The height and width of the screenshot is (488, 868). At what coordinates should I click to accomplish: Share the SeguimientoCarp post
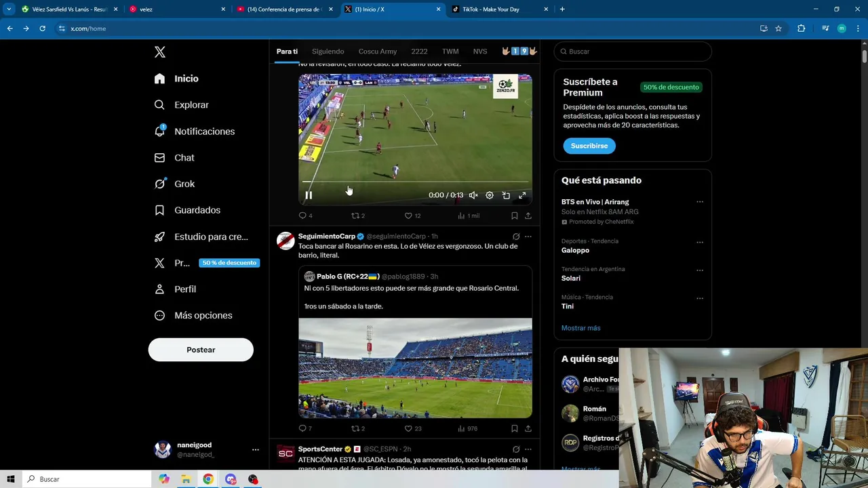pos(528,428)
